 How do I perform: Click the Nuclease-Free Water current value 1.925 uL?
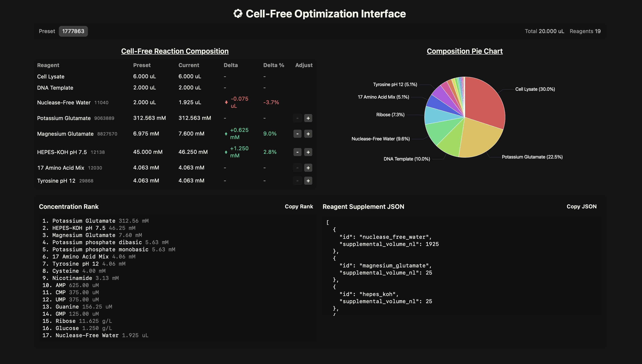click(189, 102)
